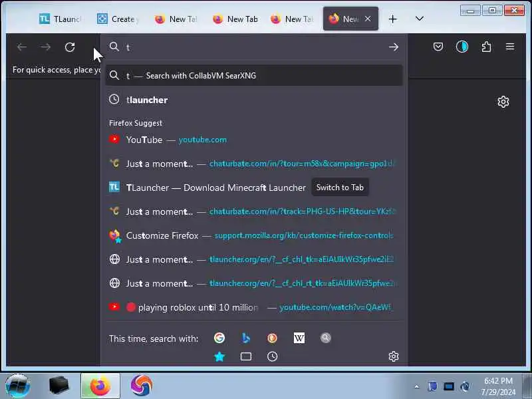532x399 pixels.
Task: Click the network globe tray icon
Action: point(465,386)
